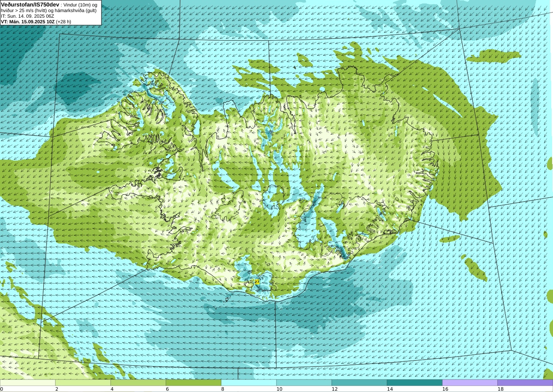Image resolution: width=553 pixels, height=392 pixels.
Task: Select the 0–2 m/s pale yellow legend swatch
Action: tap(28, 383)
